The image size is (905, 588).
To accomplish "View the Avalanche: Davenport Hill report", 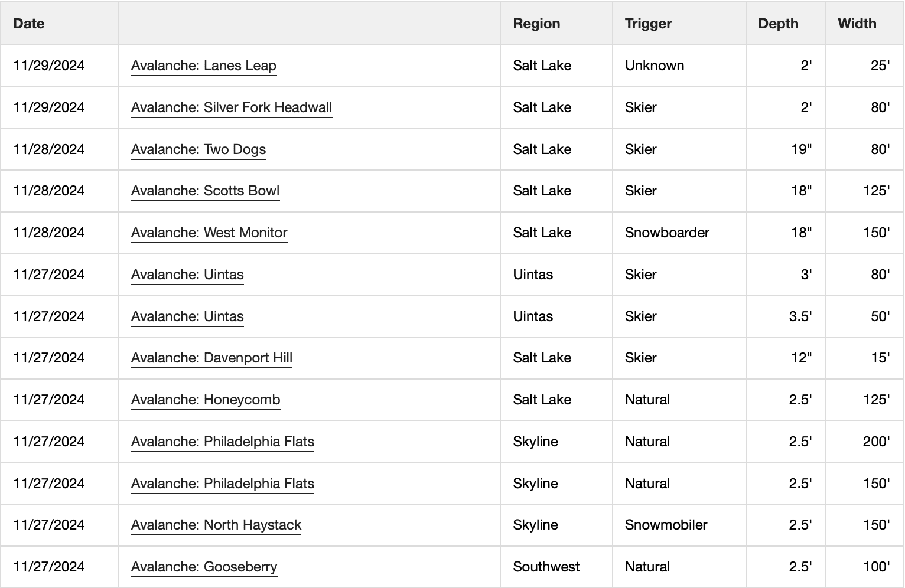I will point(211,358).
